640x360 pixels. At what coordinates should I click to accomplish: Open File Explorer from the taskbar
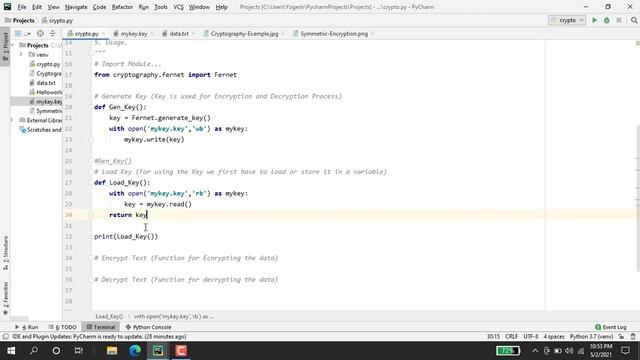point(112,351)
